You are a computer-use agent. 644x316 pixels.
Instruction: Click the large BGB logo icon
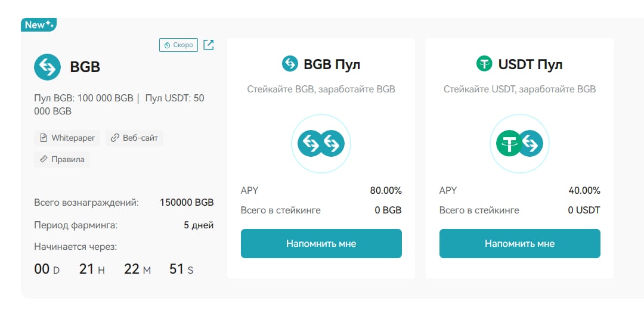(x=47, y=67)
